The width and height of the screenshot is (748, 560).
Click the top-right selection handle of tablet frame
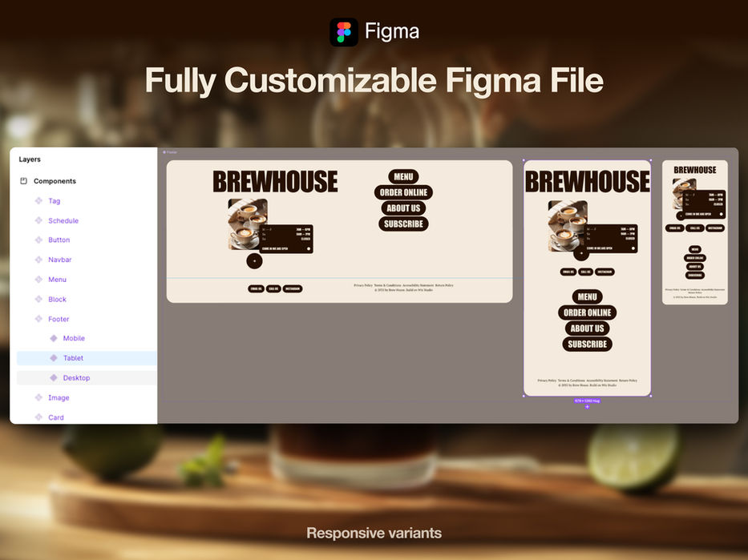[x=651, y=160]
